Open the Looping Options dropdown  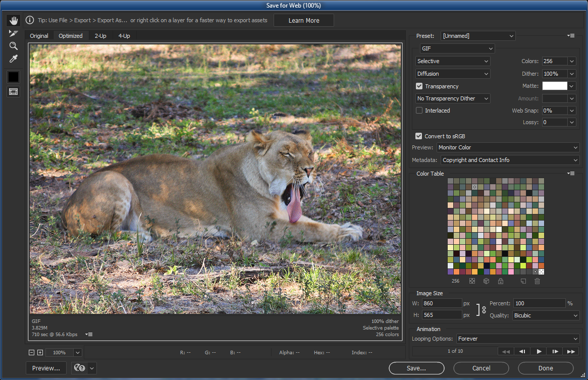[x=517, y=339]
